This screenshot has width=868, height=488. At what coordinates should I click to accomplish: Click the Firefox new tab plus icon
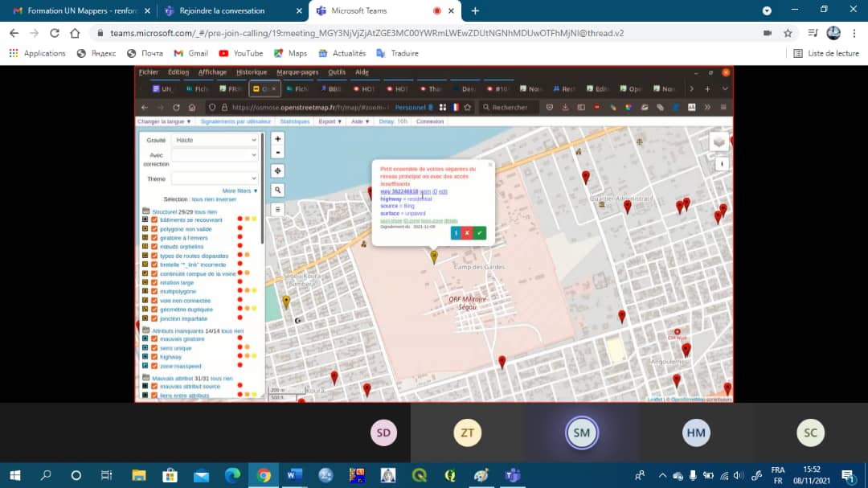pyautogui.click(x=707, y=88)
